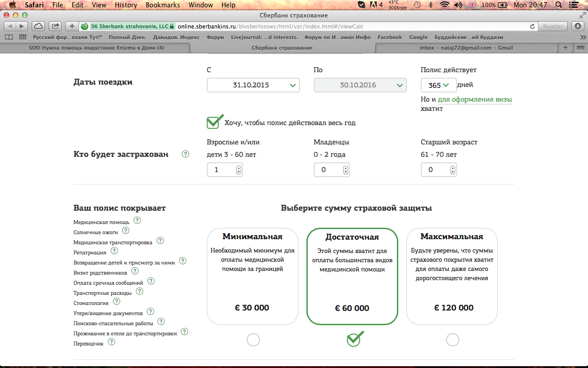Image resolution: width=588 pixels, height=368 pixels.
Task: Select the Минимальная coverage radio button
Action: (x=253, y=340)
